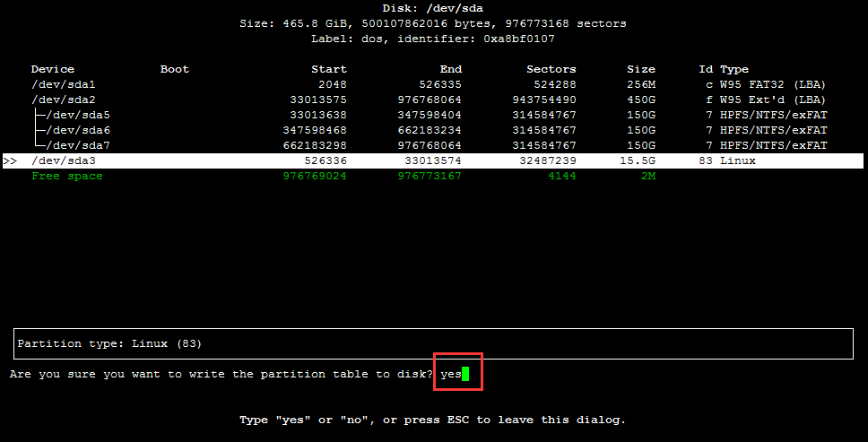Click the Device column header
The height and width of the screenshot is (442, 868).
point(53,69)
